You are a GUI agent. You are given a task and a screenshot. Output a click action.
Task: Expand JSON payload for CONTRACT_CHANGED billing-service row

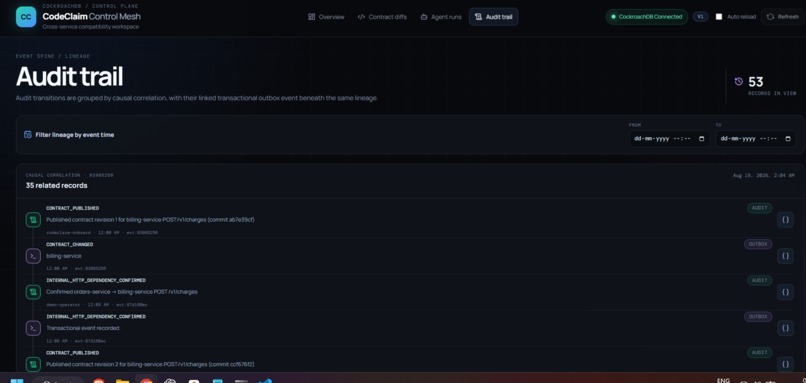(x=785, y=256)
